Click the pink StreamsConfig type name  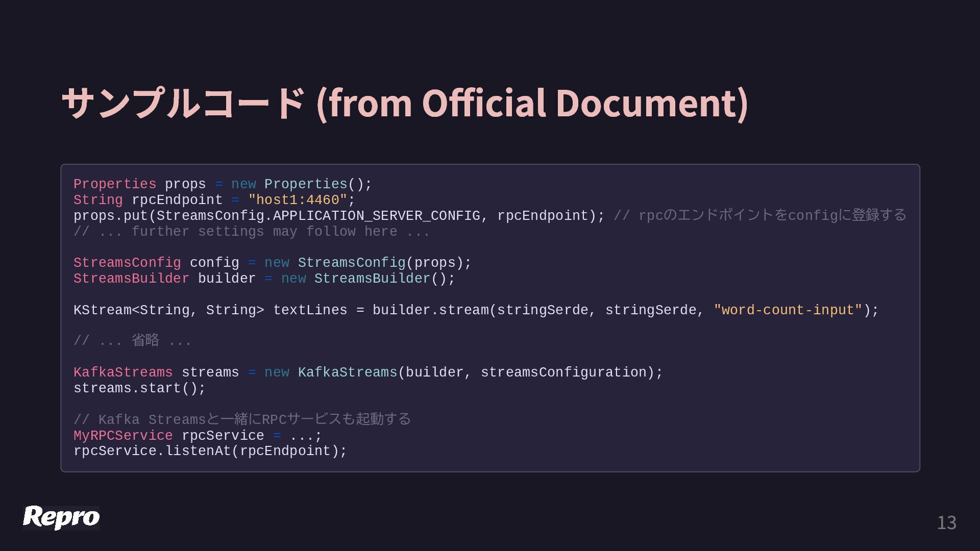(127, 263)
